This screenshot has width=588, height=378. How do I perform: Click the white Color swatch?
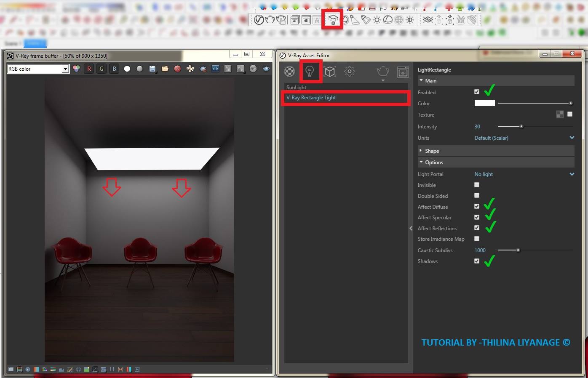tap(485, 103)
